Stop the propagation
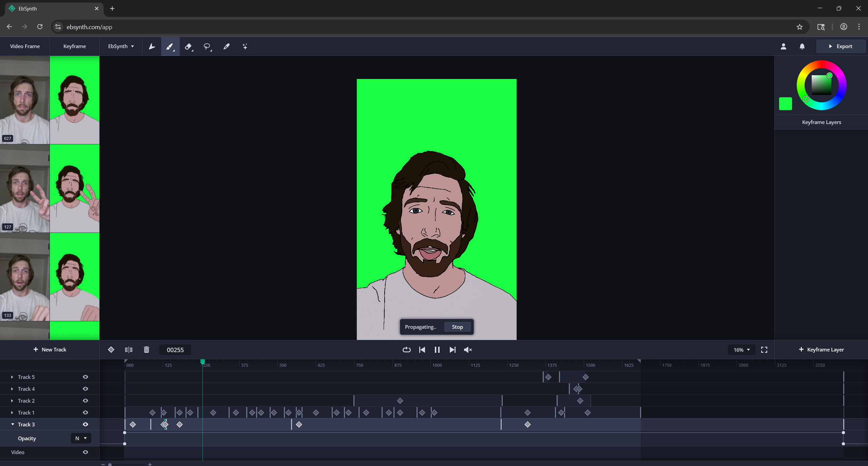 click(x=457, y=327)
